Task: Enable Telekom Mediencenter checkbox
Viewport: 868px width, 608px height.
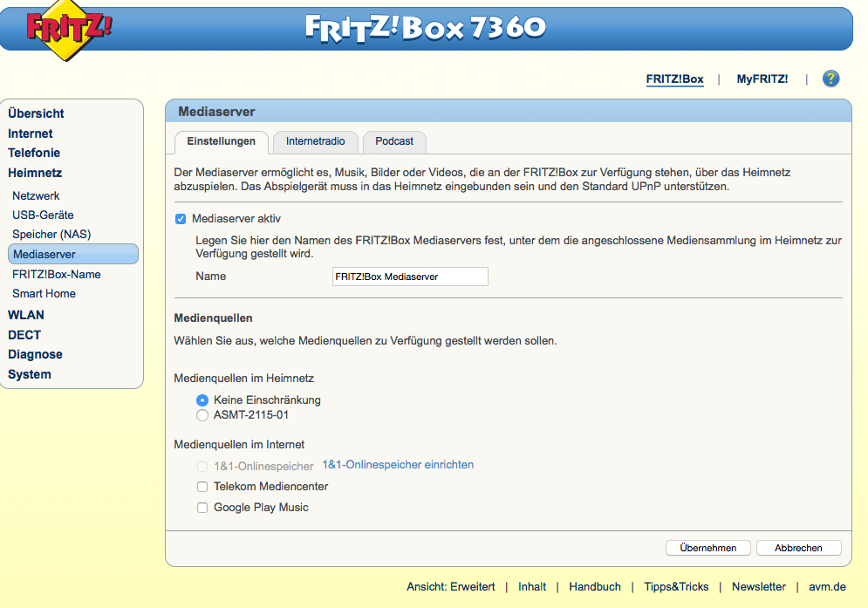Action: click(x=202, y=487)
